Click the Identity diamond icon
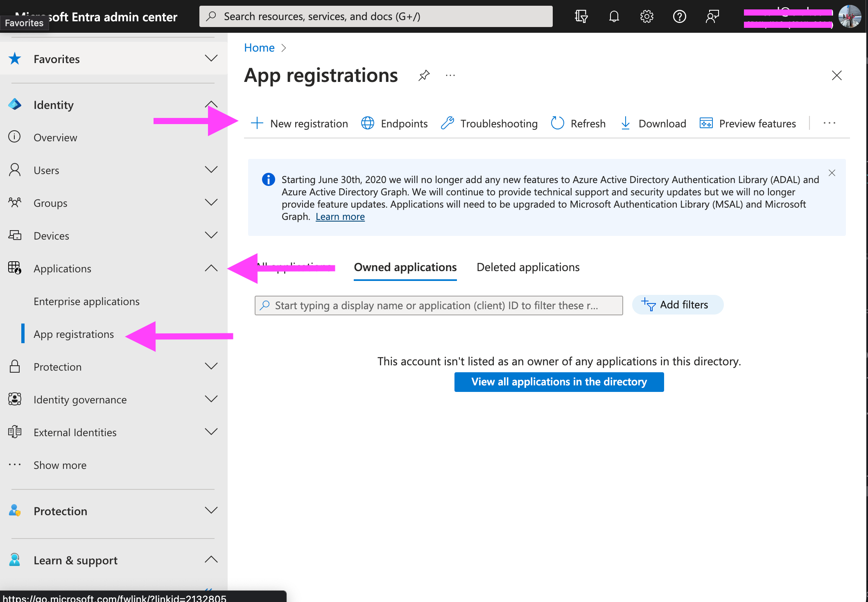 [x=15, y=104]
